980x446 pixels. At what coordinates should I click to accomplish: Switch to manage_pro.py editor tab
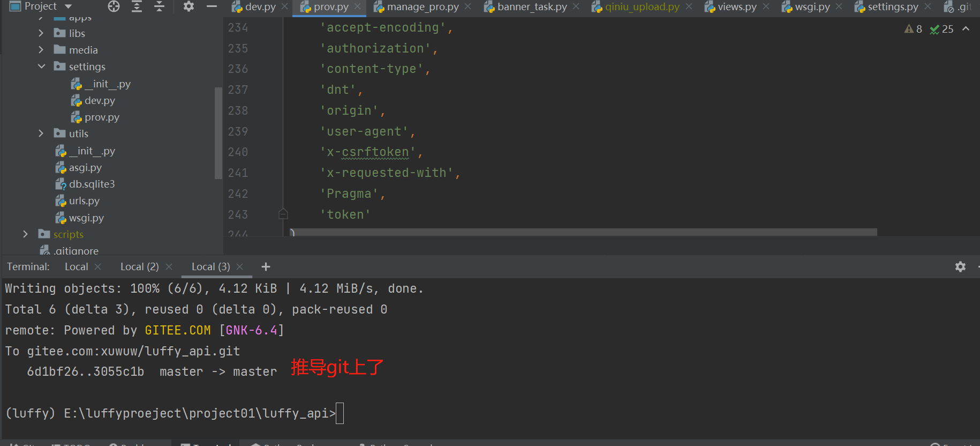pyautogui.click(x=417, y=7)
